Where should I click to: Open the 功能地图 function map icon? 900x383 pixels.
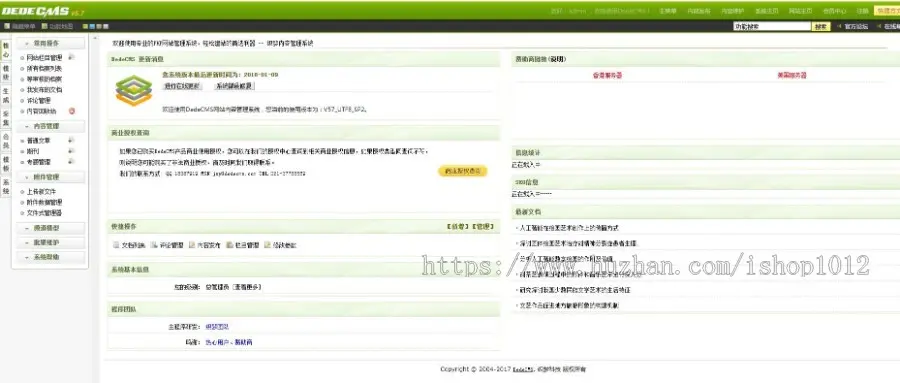pyautogui.click(x=45, y=26)
